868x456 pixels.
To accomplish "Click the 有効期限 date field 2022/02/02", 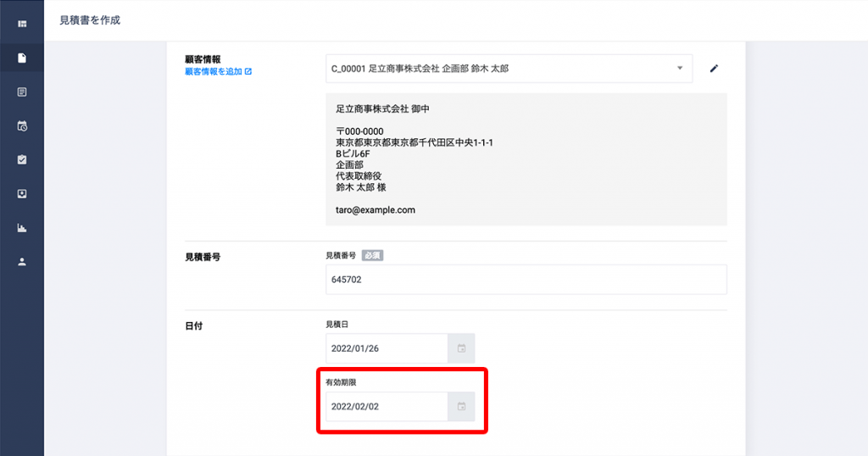I will point(387,407).
